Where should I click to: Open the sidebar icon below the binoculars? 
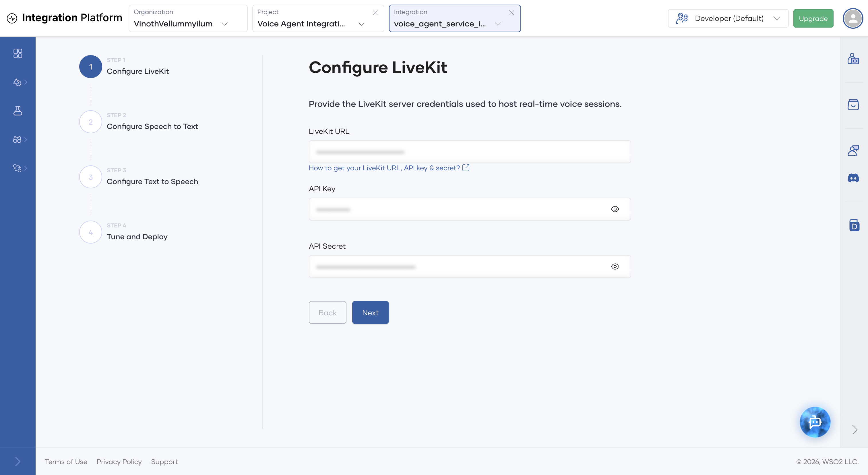pyautogui.click(x=17, y=168)
